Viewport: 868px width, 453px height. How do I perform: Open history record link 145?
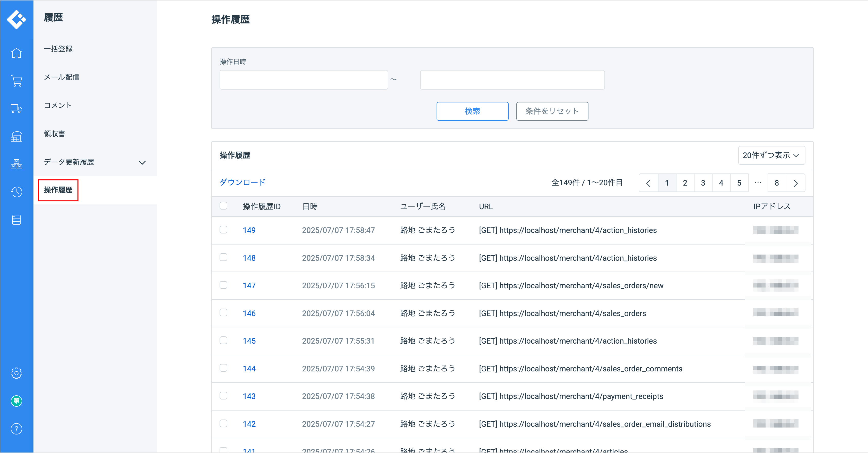(249, 341)
